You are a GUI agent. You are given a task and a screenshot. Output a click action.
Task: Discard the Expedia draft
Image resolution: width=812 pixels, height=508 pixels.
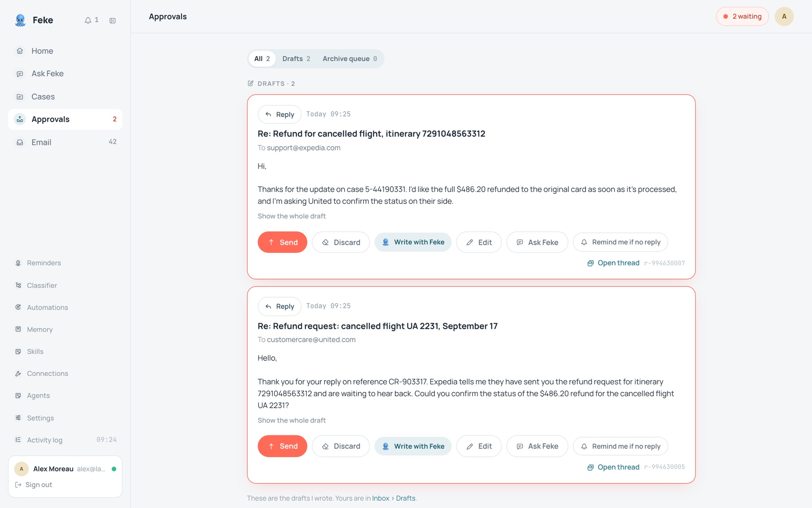tap(341, 242)
